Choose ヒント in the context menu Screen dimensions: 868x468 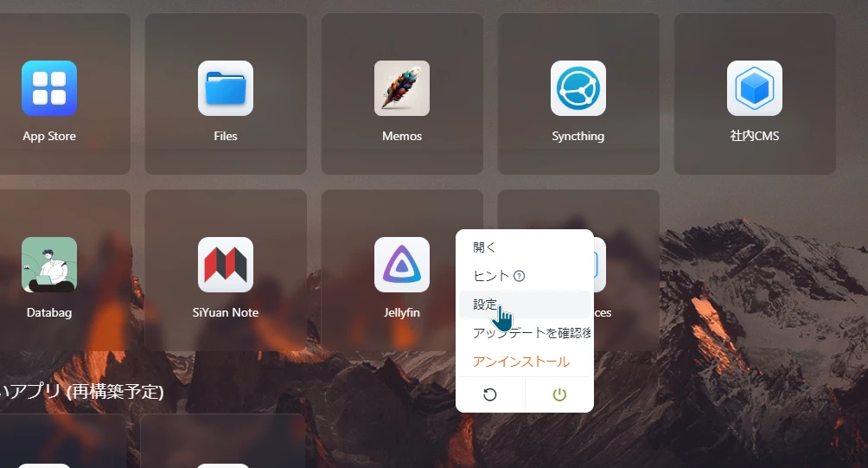tap(490, 276)
